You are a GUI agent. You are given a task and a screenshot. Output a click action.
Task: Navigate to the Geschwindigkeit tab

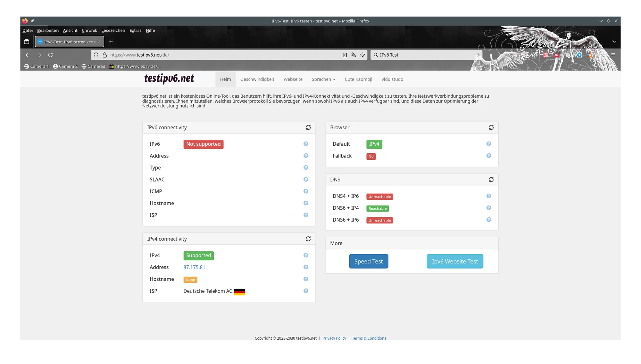pyautogui.click(x=258, y=79)
